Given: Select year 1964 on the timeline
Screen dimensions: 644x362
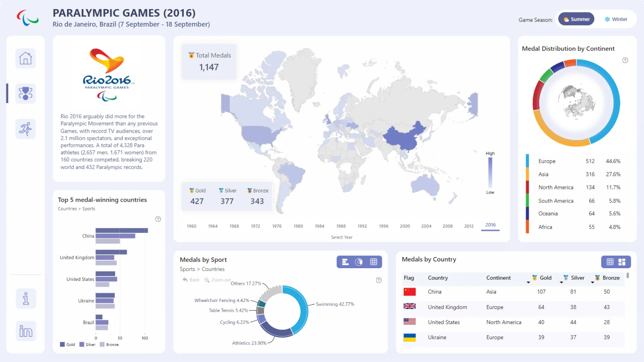Looking at the screenshot, I should click(x=213, y=226).
